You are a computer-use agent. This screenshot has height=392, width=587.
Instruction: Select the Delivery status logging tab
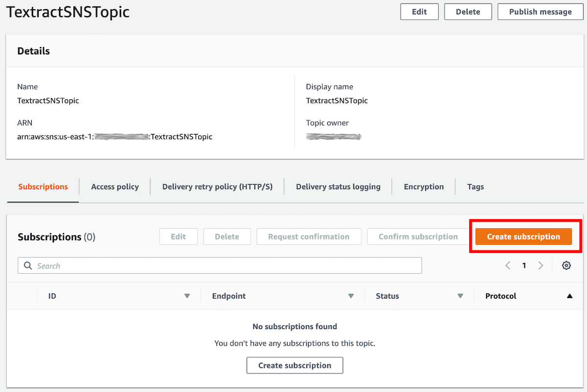338,187
